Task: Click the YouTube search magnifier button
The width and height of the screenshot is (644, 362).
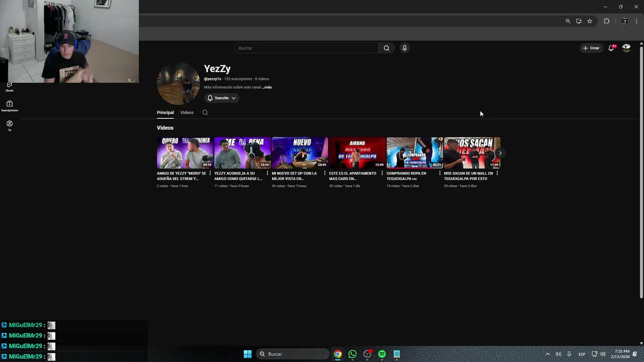Action: tap(386, 48)
